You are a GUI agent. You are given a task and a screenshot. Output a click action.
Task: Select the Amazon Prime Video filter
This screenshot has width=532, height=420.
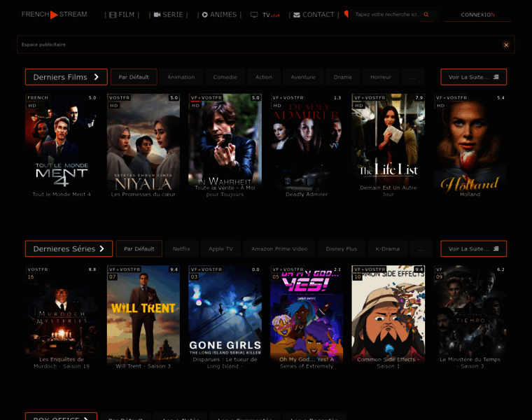279,248
